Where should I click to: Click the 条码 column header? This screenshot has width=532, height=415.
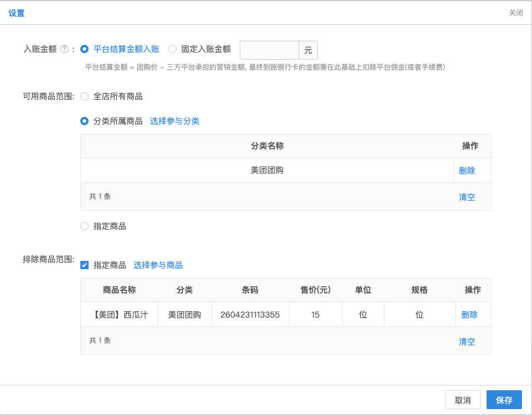pos(250,290)
